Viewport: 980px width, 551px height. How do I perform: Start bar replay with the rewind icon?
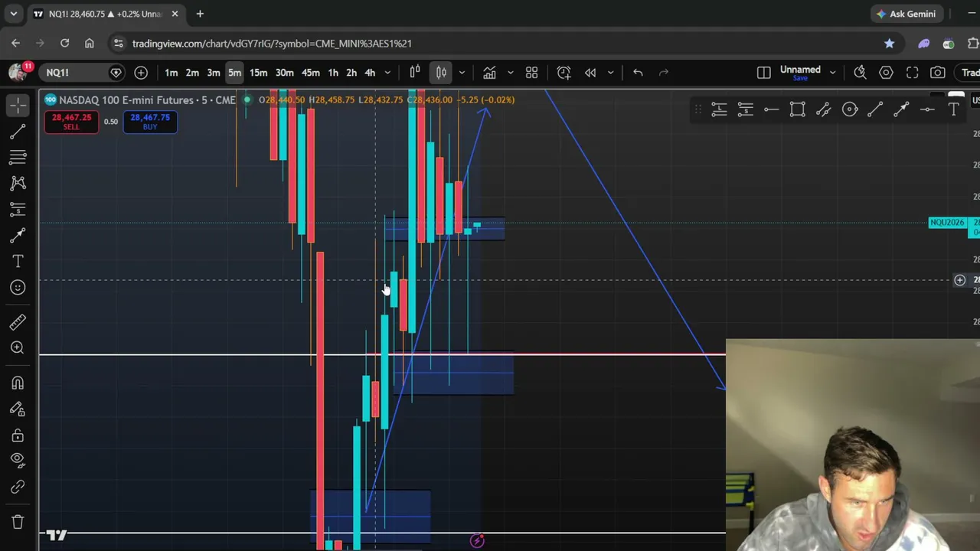click(x=590, y=73)
